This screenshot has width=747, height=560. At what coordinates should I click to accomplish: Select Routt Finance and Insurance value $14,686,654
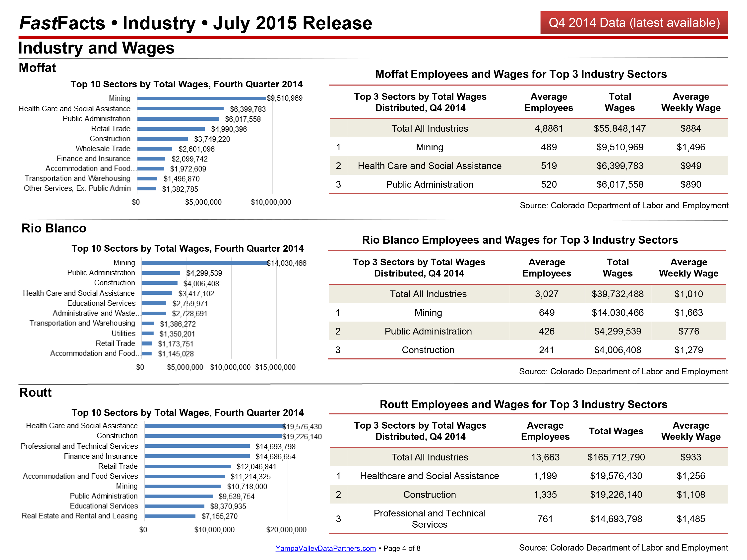276,457
